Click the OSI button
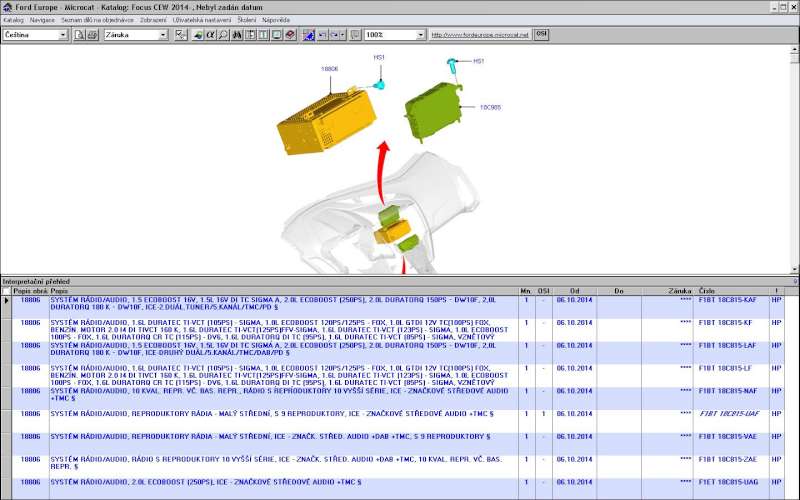Screen dimensions: 800x500 [x=541, y=34]
